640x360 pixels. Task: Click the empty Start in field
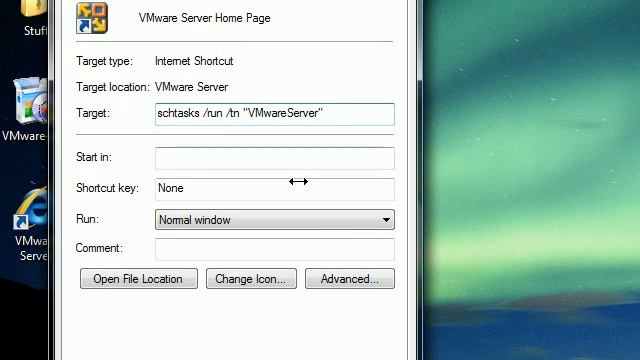[x=275, y=158]
